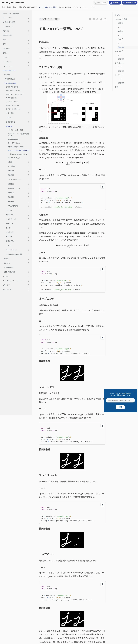
Task: Open the ウェビナー menu item
Action: (x=83, y=7)
